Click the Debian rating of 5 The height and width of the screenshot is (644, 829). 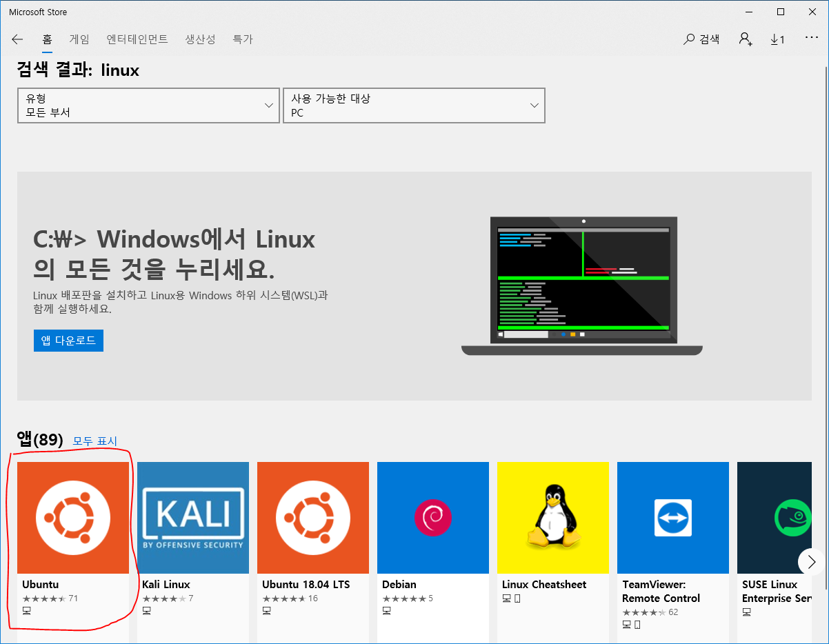[x=408, y=598]
